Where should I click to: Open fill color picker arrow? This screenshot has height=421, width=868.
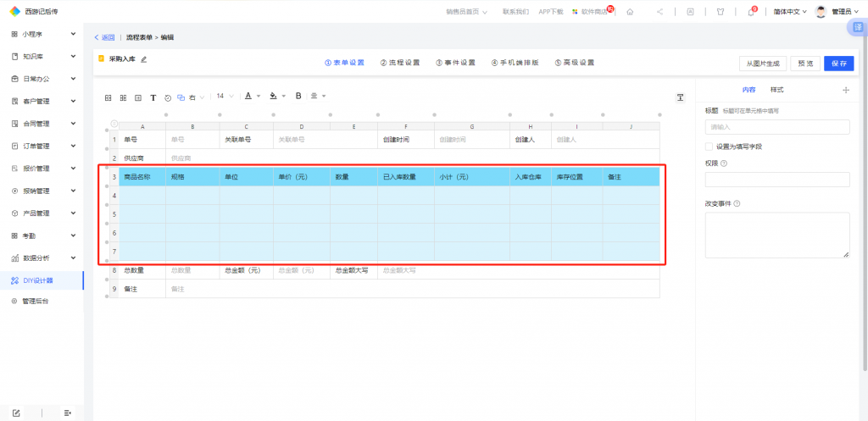point(284,97)
